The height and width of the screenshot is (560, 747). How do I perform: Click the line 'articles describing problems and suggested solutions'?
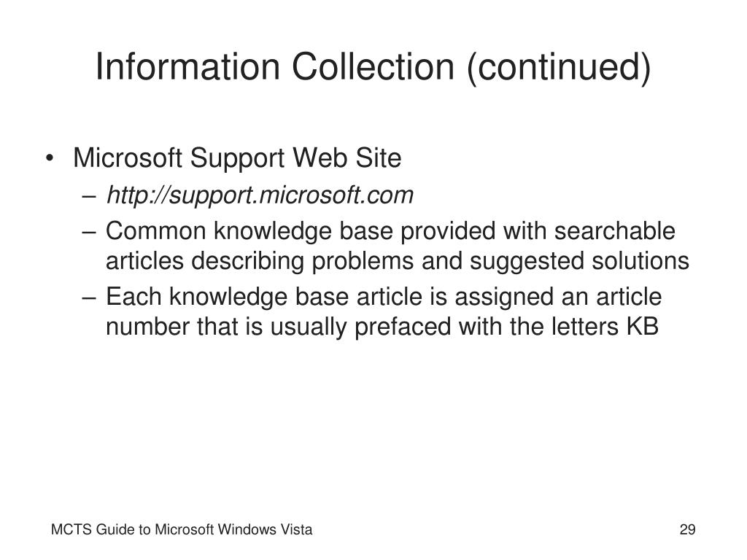(398, 262)
